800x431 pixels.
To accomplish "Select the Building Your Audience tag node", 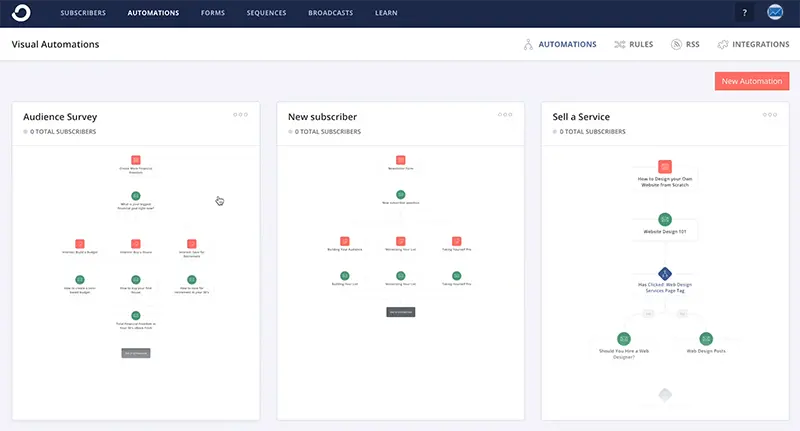I will click(x=345, y=241).
